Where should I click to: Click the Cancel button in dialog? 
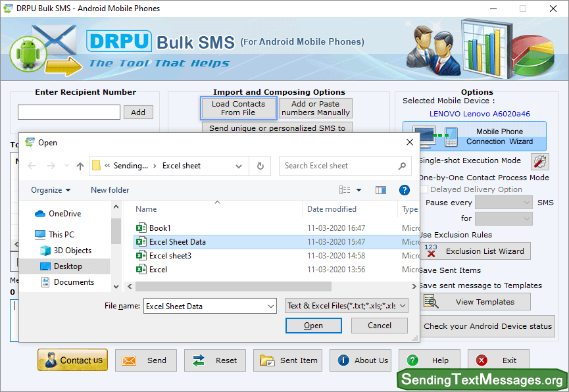[x=379, y=325]
